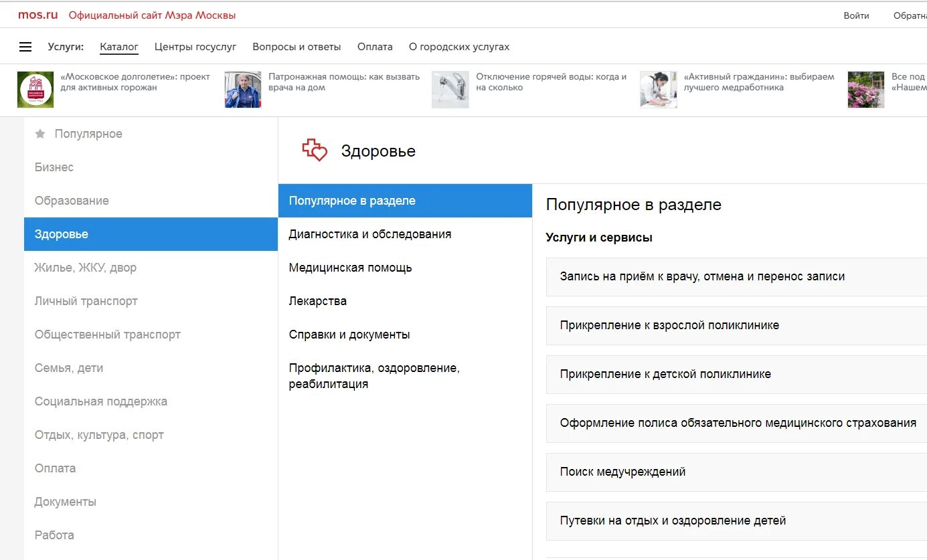Screen dimensions: 927x560
Task: Open О городских услугах tab
Action: tap(459, 47)
